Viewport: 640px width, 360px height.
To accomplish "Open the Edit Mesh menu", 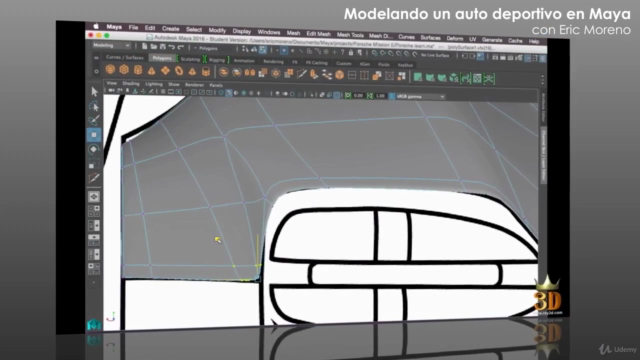I will (x=318, y=34).
